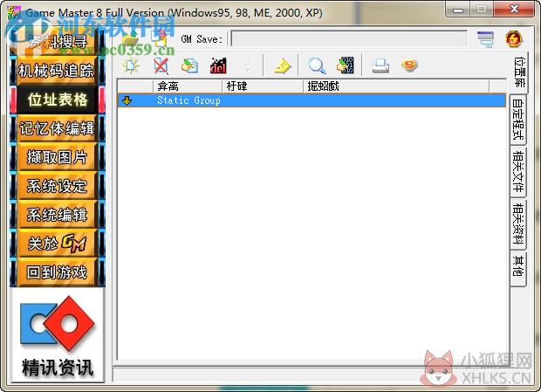Viewport: 541px width, 392px height.
Task: Open the 系统编辑 sidebar button
Action: click(57, 215)
